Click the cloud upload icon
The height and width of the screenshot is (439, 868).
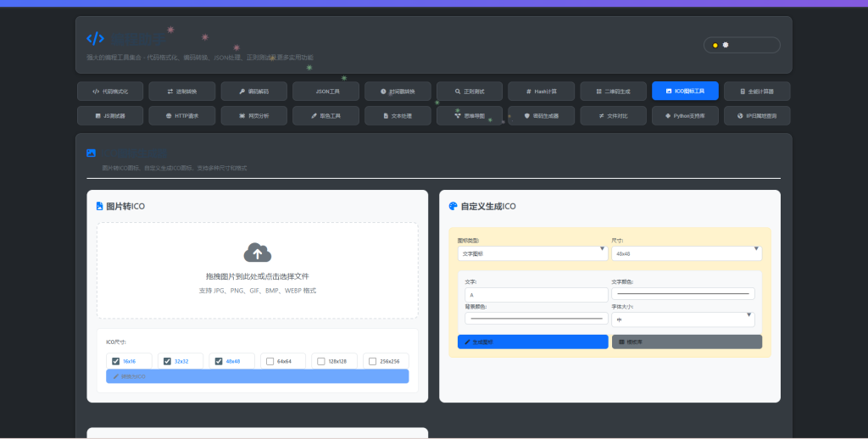click(257, 252)
